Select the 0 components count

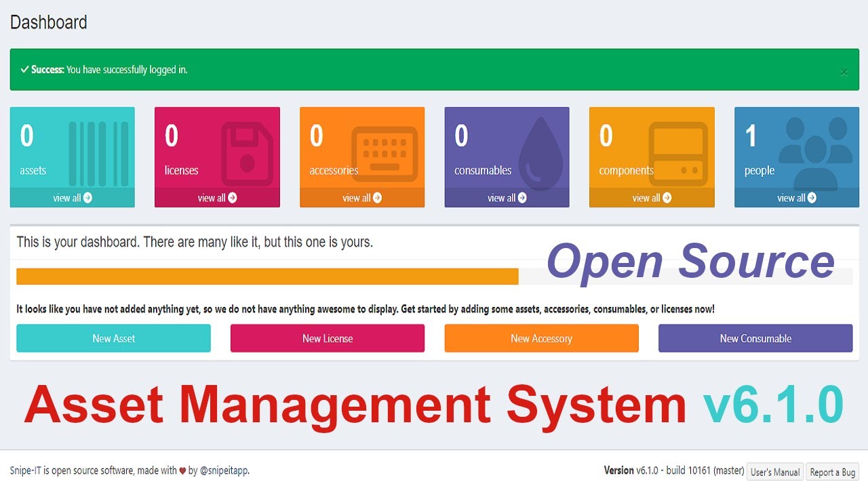tap(606, 136)
